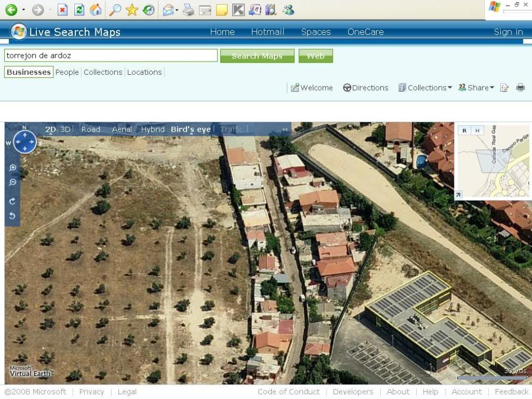
Task: Select the Aerial map style
Action: tap(122, 129)
